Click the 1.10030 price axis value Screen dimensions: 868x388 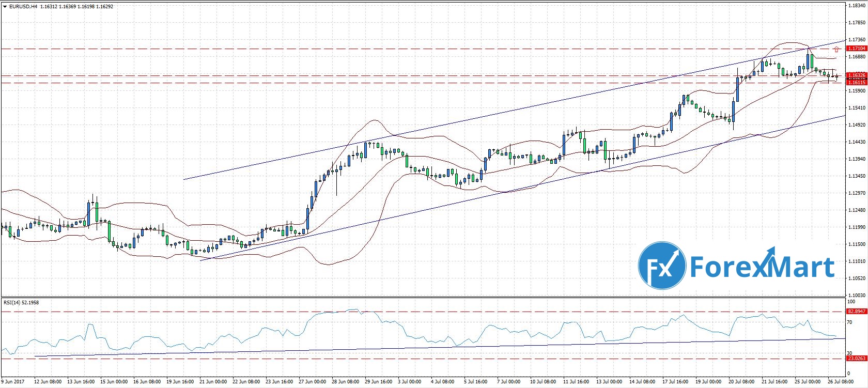[x=857, y=295]
